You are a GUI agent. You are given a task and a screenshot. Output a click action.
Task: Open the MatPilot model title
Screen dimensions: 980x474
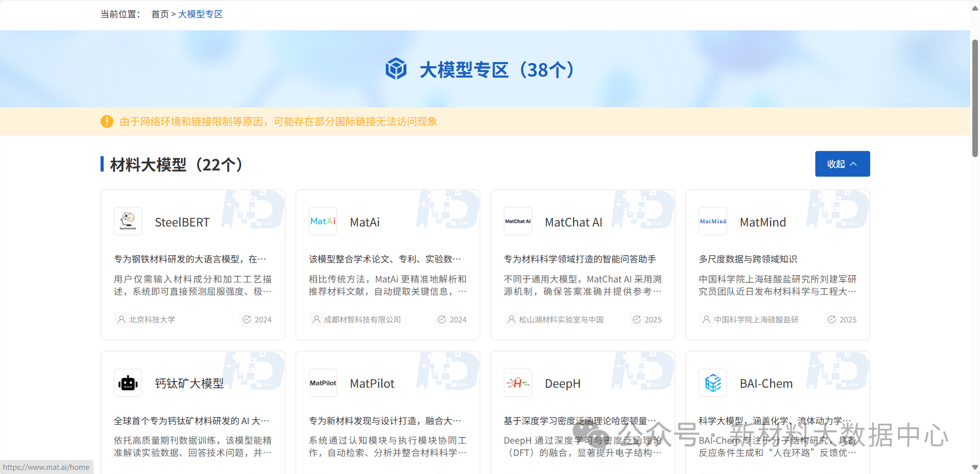point(372,384)
